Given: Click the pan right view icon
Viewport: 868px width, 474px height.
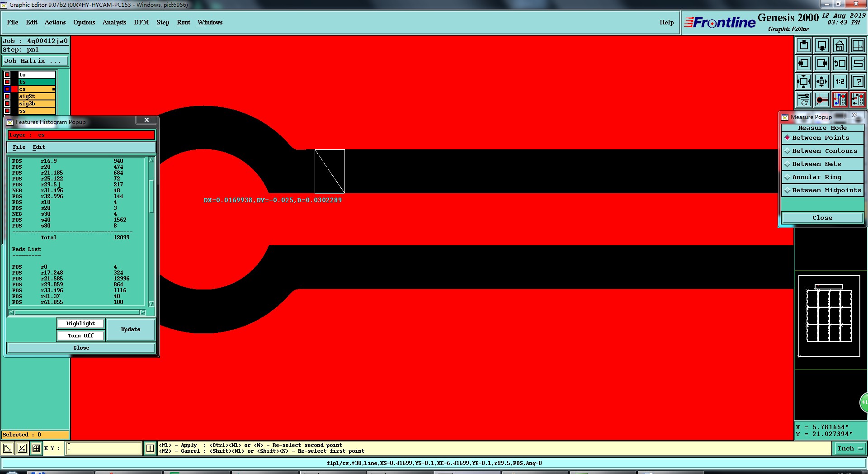Looking at the screenshot, I should point(822,63).
